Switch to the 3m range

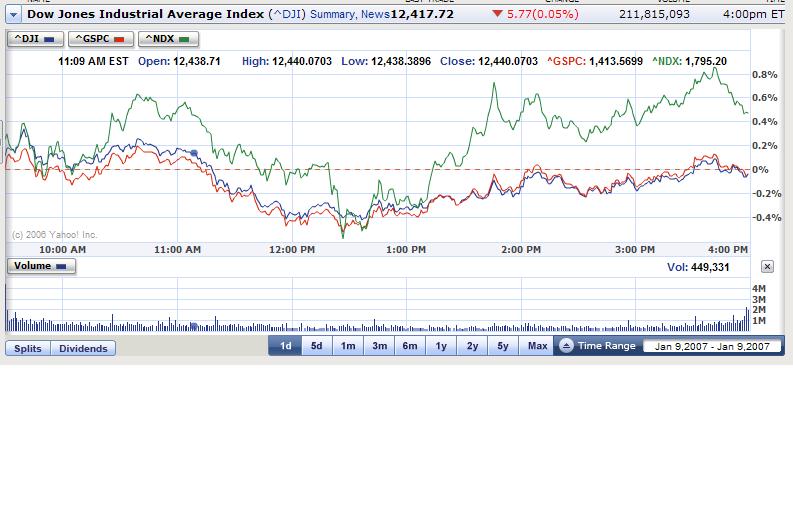pos(379,346)
